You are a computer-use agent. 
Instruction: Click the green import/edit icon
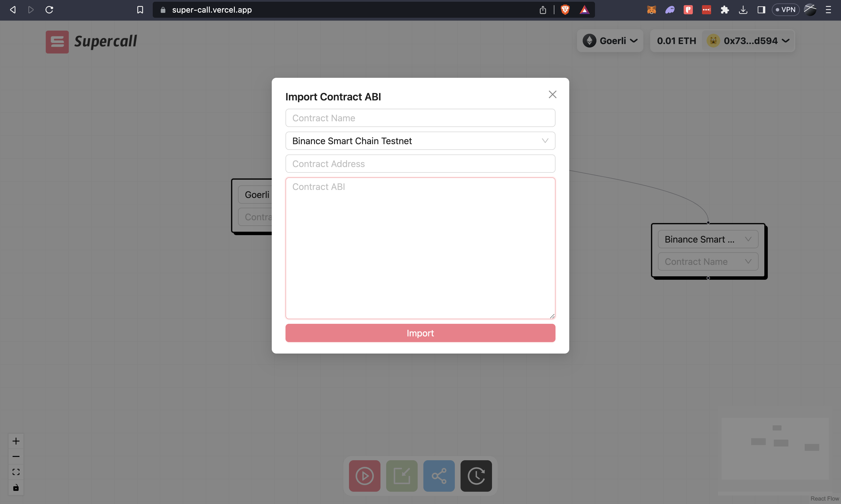402,476
